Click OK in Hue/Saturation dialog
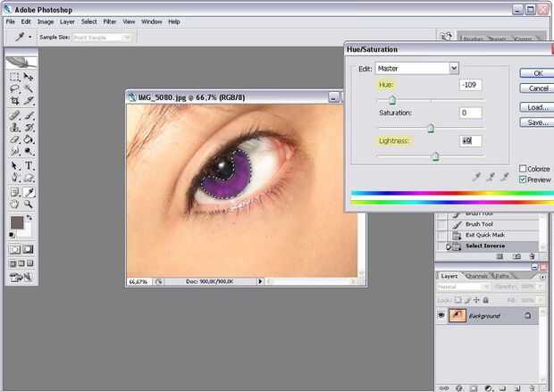This screenshot has height=392, width=554. click(x=537, y=73)
